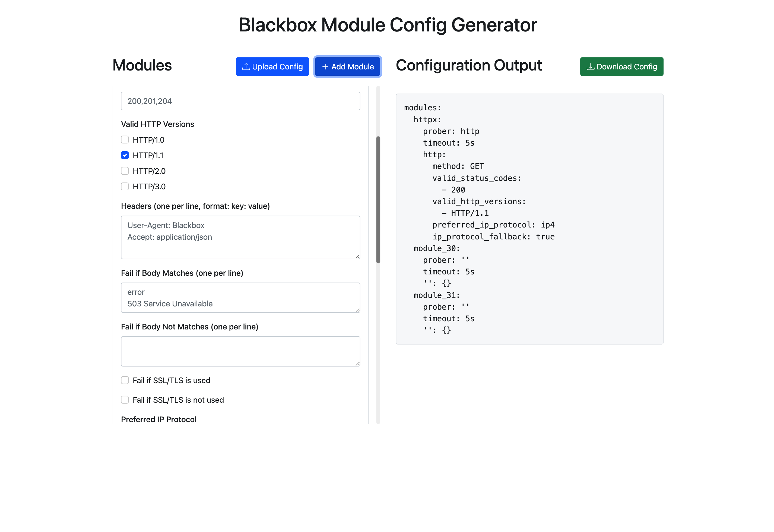Focus the Fail if Body Not Matches textarea
The height and width of the screenshot is (532, 774).
[240, 351]
